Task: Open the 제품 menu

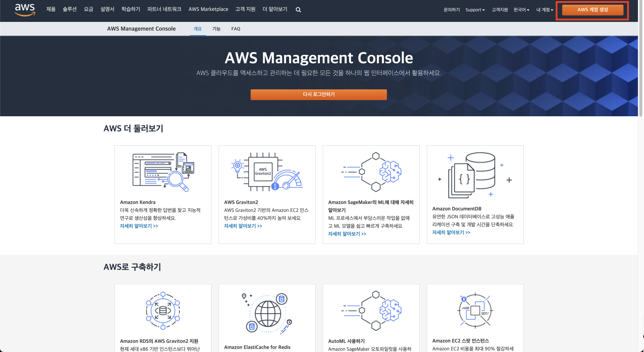Action: (51, 9)
